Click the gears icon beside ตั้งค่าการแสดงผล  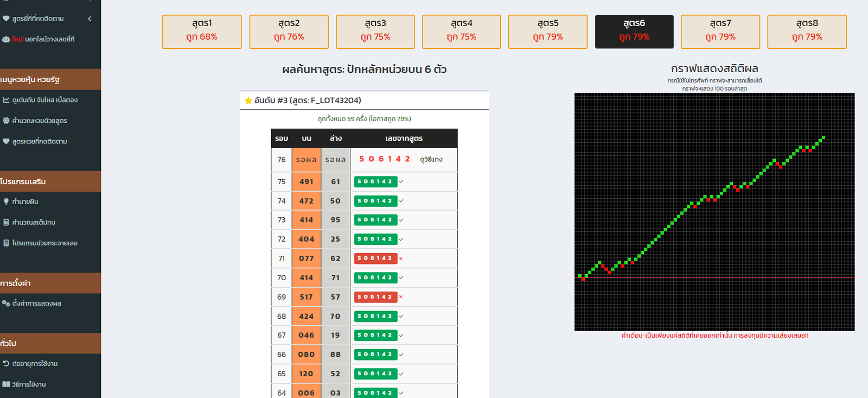coord(6,303)
